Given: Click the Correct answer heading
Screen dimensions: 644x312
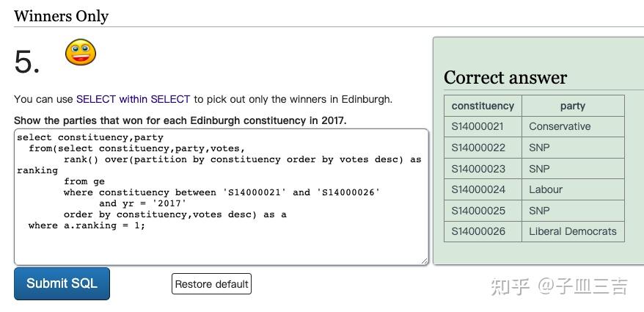Looking at the screenshot, I should 505,78.
